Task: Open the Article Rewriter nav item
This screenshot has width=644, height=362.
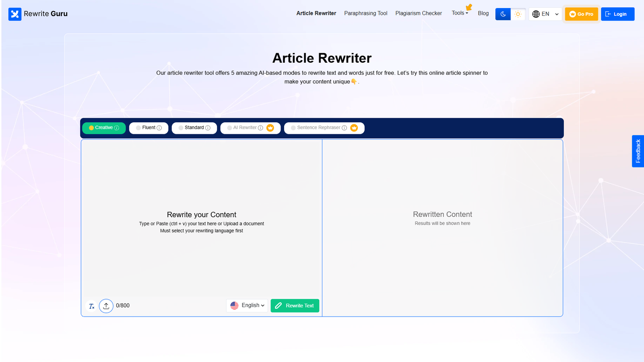Action: [316, 13]
